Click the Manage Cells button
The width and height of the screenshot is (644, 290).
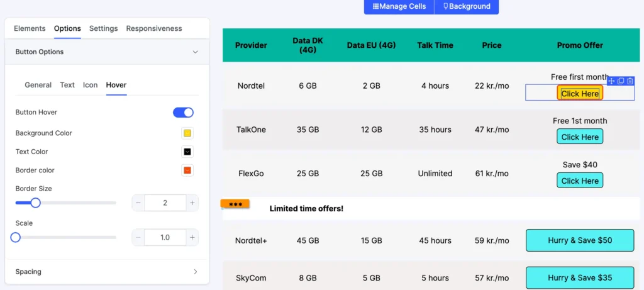click(399, 6)
